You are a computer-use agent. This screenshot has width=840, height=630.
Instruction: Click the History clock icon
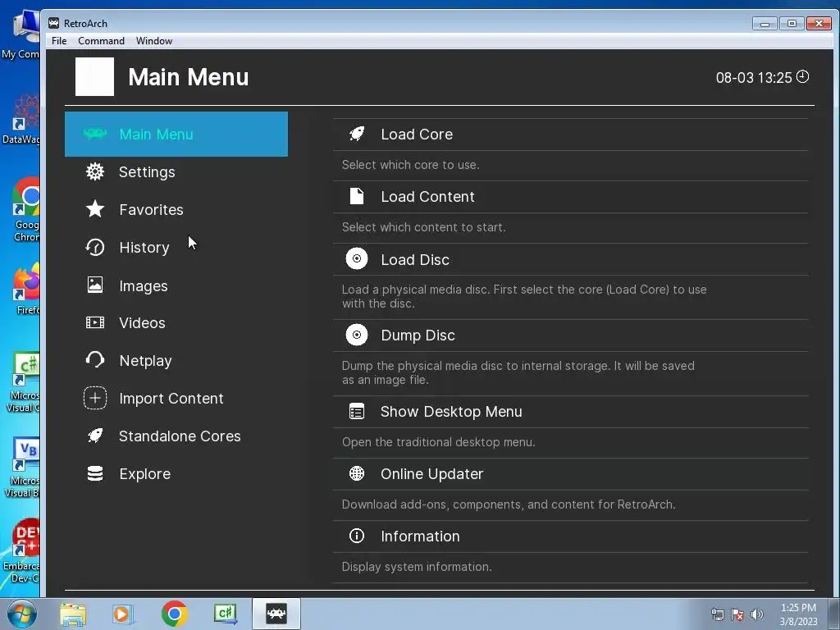click(95, 247)
